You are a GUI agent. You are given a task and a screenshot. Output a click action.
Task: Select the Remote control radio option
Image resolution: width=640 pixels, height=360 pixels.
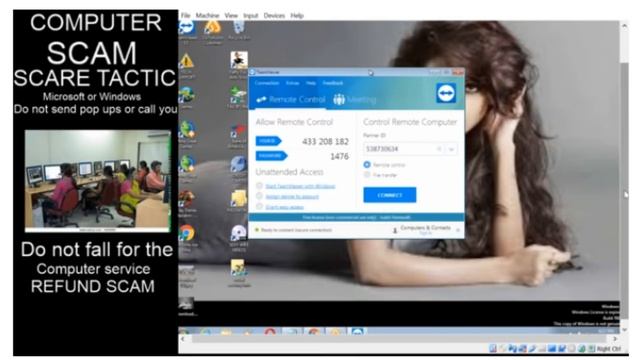(x=367, y=164)
